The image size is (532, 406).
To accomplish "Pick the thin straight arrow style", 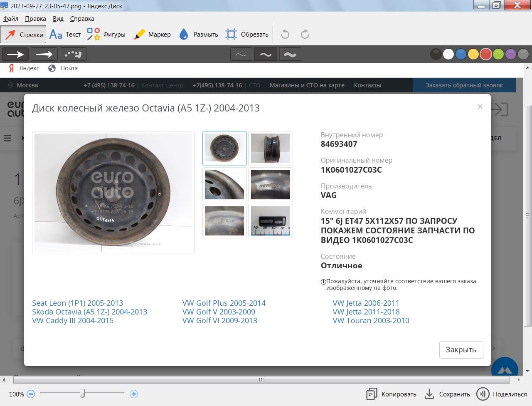I will tap(15, 54).
